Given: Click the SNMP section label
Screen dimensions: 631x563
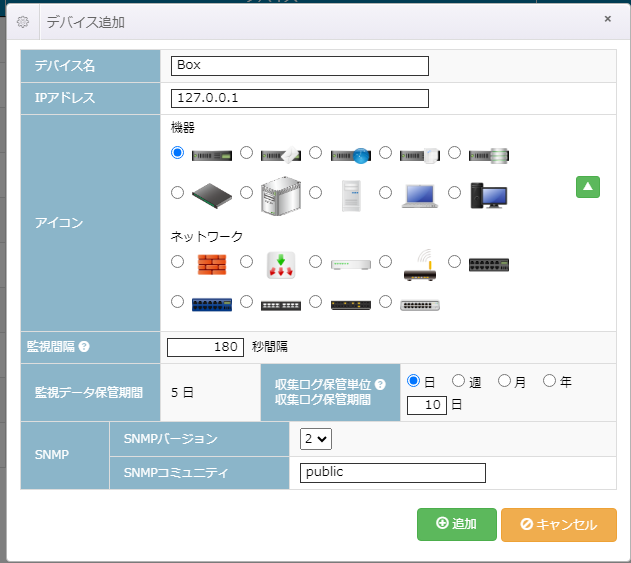Looking at the screenshot, I should point(52,455).
